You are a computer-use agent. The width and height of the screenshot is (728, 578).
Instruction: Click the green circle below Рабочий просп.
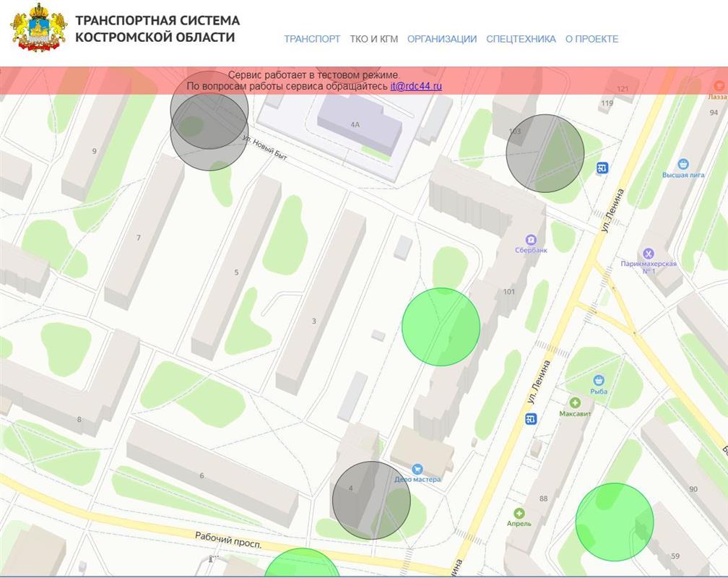tap(302, 563)
